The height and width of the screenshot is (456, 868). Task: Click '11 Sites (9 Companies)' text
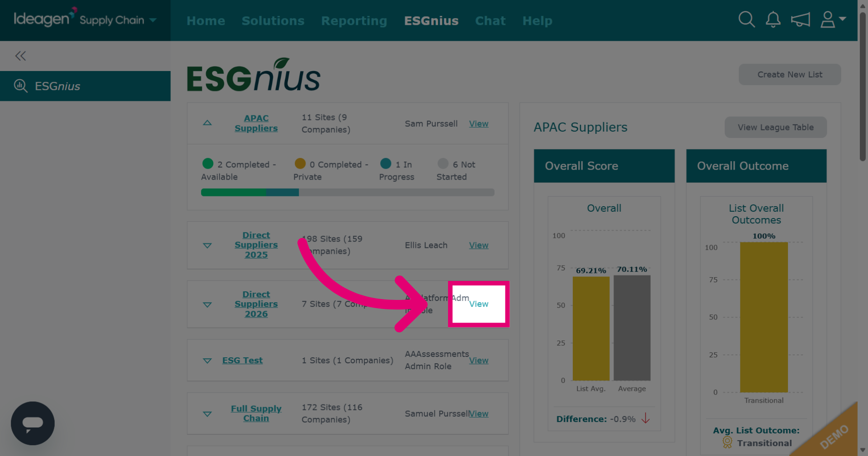coord(326,123)
